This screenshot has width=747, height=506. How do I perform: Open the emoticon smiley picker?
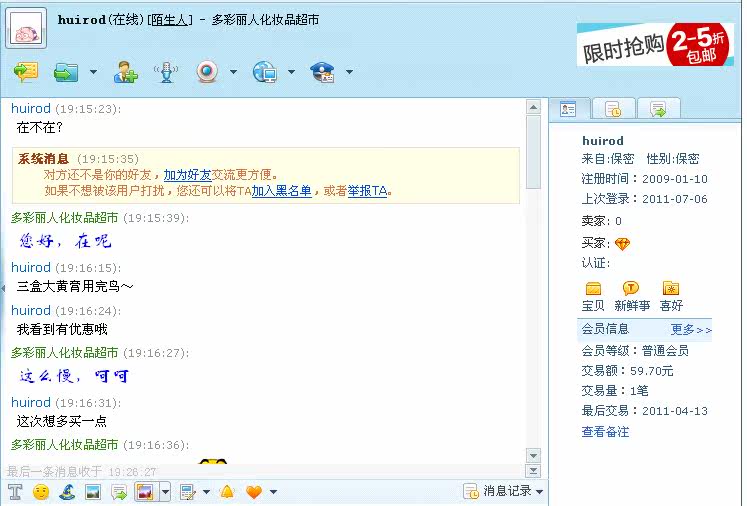tap(41, 492)
